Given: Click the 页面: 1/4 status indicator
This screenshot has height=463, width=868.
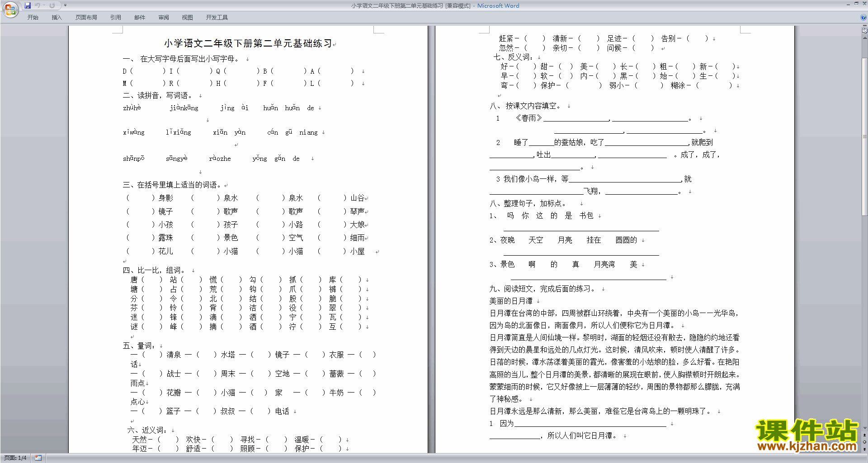Looking at the screenshot, I should pos(15,458).
